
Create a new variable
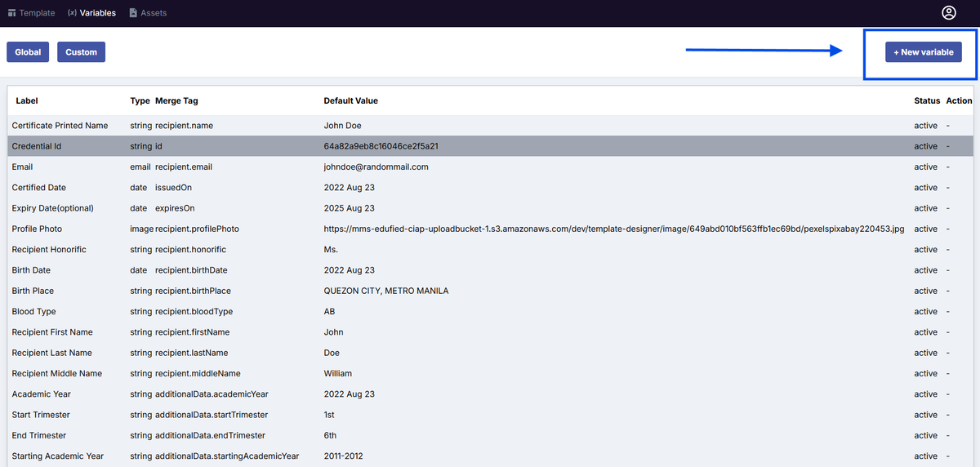(x=923, y=51)
